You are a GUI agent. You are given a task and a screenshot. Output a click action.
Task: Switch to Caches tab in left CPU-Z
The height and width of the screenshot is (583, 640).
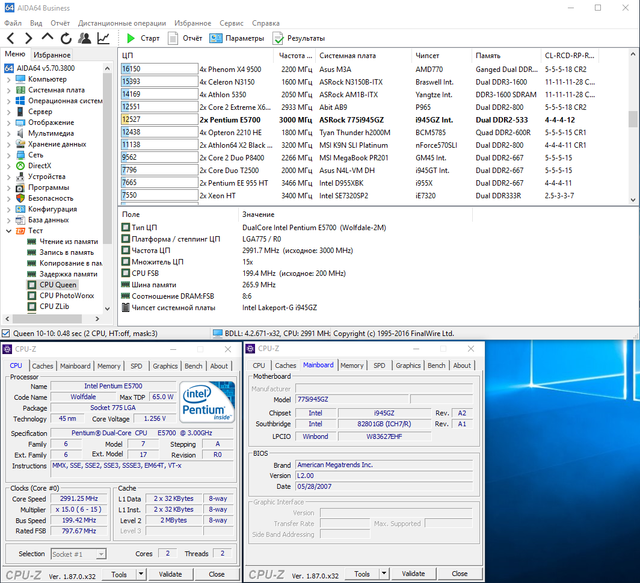(x=42, y=366)
